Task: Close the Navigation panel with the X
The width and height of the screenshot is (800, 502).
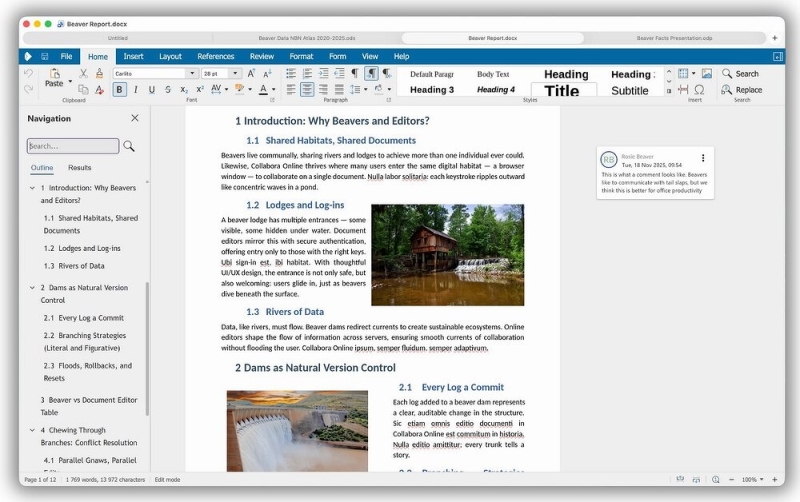Action: tap(135, 118)
